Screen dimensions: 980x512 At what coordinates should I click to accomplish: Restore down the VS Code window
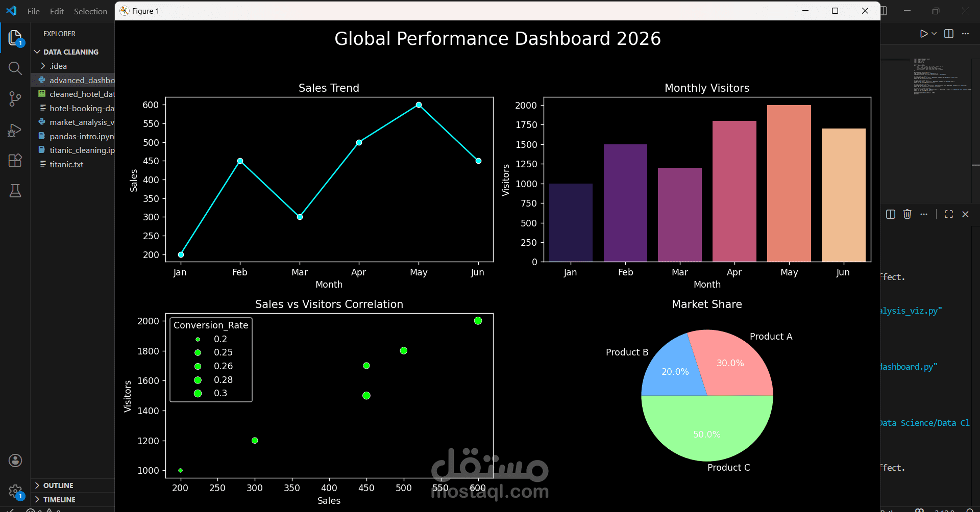coord(936,11)
